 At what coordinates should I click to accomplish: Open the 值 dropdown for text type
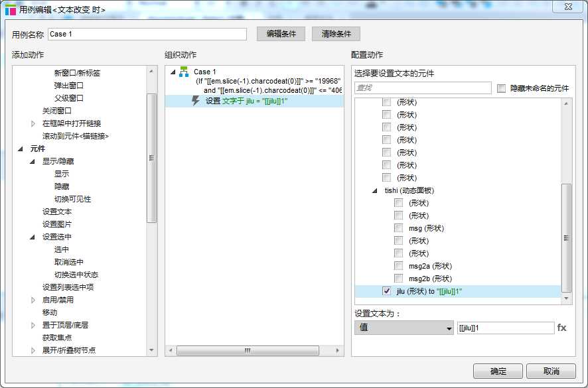click(404, 328)
